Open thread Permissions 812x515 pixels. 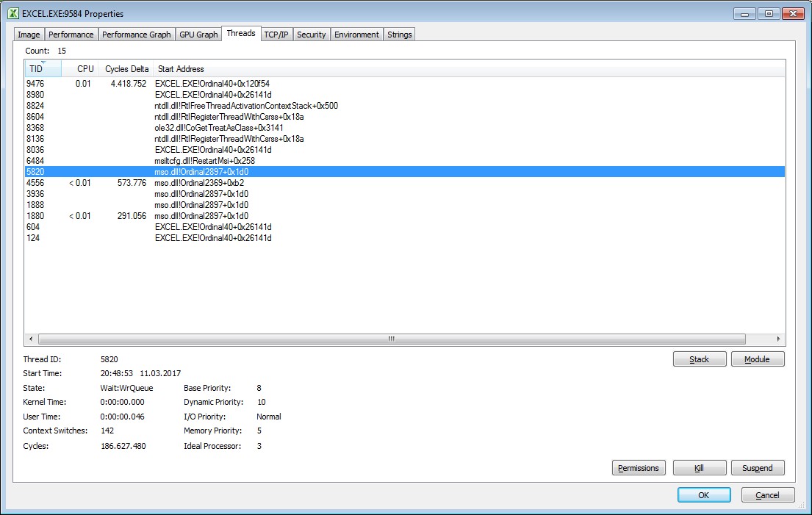[639, 468]
